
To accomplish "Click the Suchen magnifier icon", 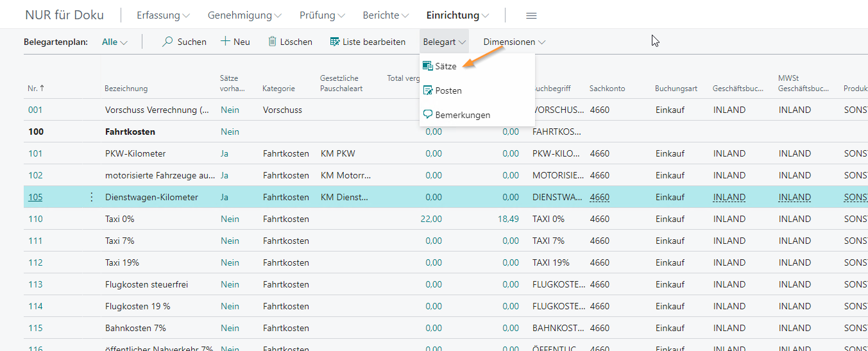I will tap(167, 42).
